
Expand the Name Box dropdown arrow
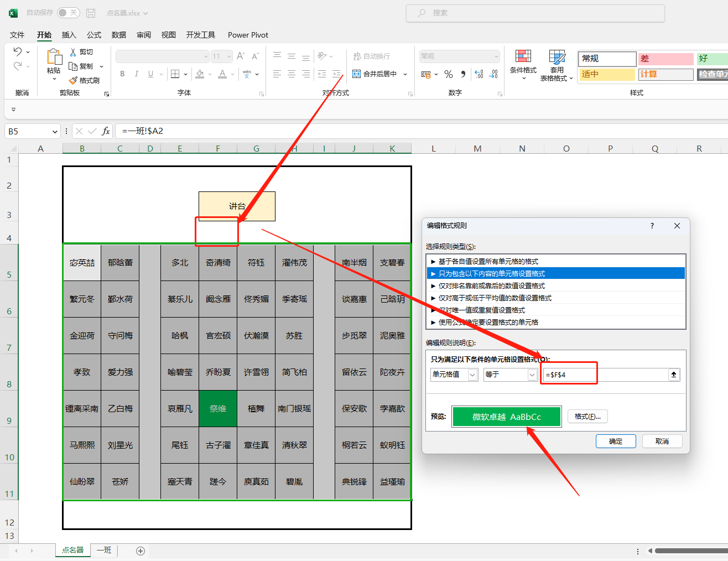pos(55,132)
